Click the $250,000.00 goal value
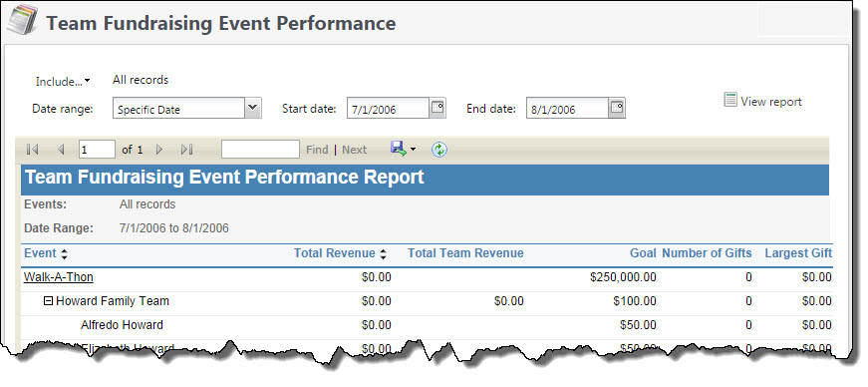Viewport: 868px width, 387px height. click(623, 277)
